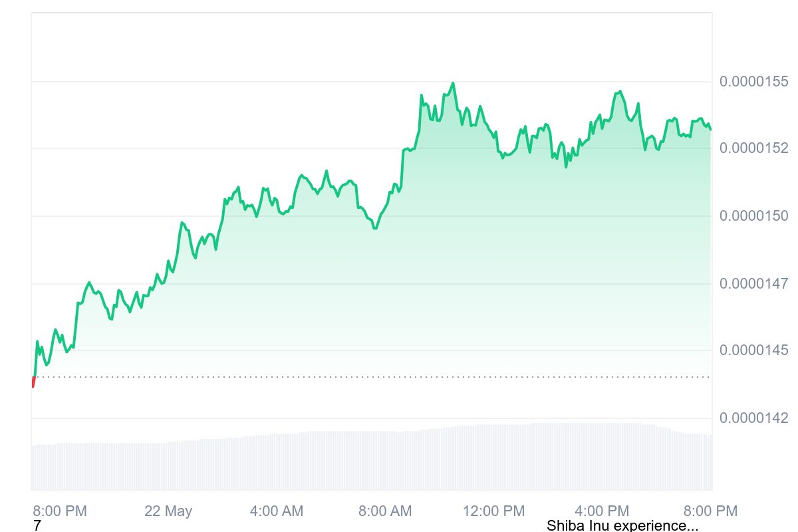Viewport: 798px width, 532px height.
Task: Click the highest peak of the green price line
Action: pyautogui.click(x=453, y=83)
